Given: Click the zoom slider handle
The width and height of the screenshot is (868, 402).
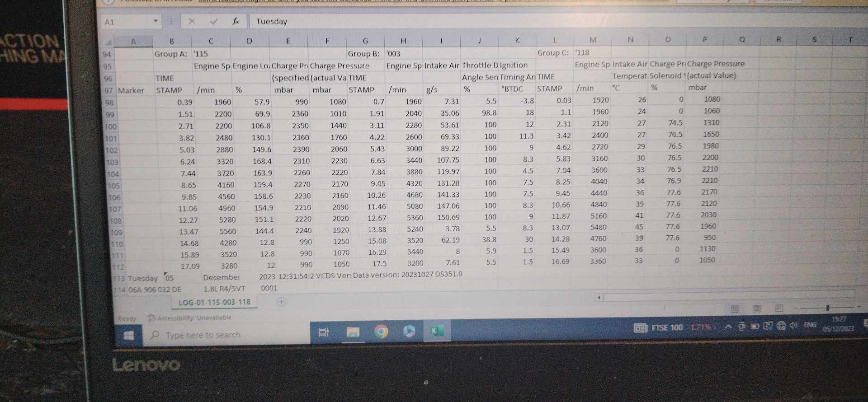Looking at the screenshot, I should click(x=827, y=308).
